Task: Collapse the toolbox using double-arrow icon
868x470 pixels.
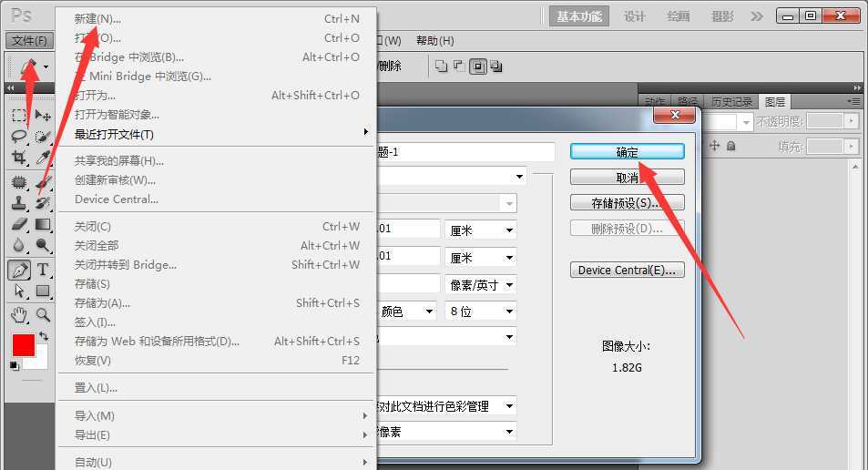Action: click(x=10, y=87)
